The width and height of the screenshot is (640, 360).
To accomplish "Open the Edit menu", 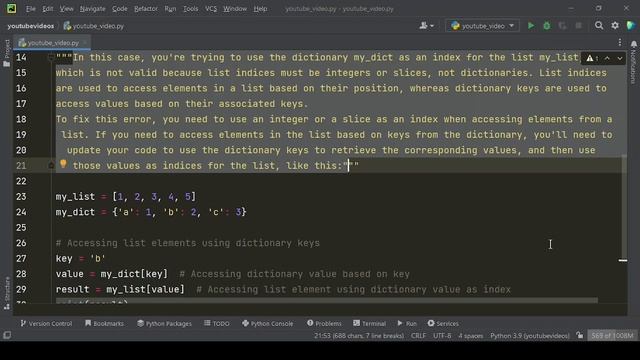I will click(48, 9).
